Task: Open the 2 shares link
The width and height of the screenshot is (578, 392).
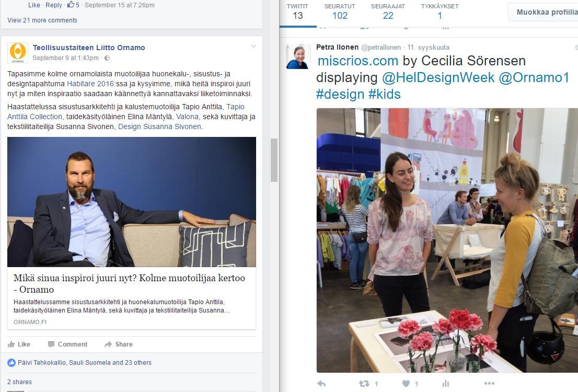Action: (x=19, y=382)
